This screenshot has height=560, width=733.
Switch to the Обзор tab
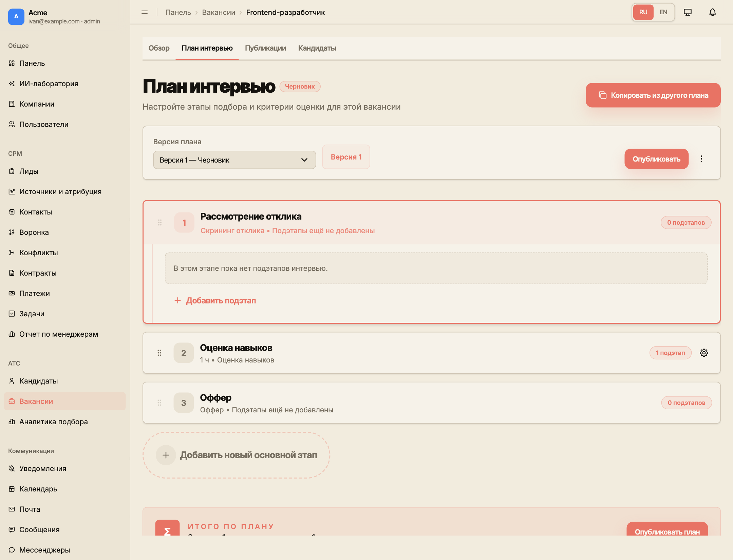159,48
